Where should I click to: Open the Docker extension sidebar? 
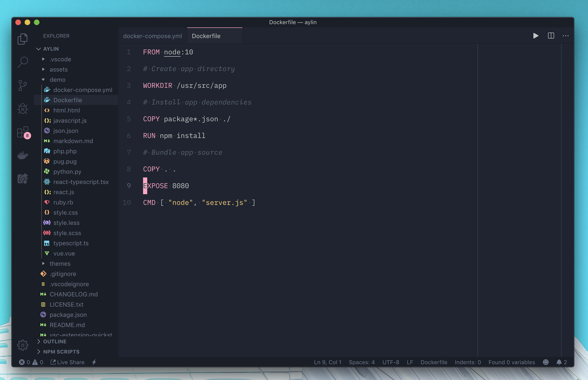(x=23, y=155)
